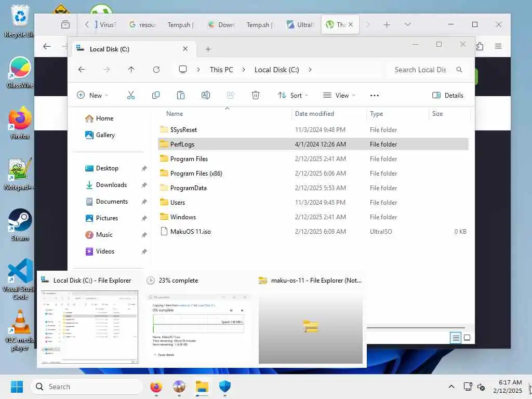Expand chevron after This PC breadcrumb
This screenshot has width=532, height=399.
[x=243, y=70]
